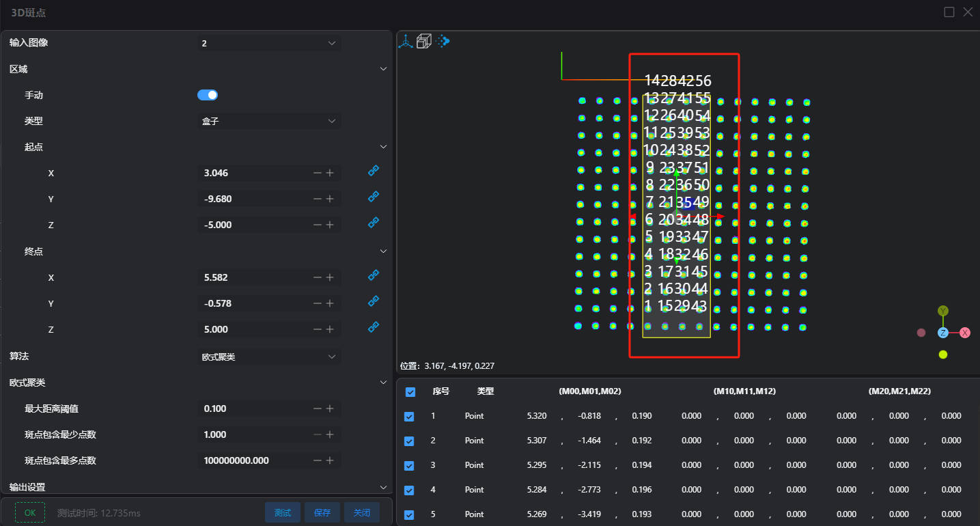This screenshot has height=526, width=980.
Task: Collapse the 欧式聚类 parameters section
Action: point(383,383)
